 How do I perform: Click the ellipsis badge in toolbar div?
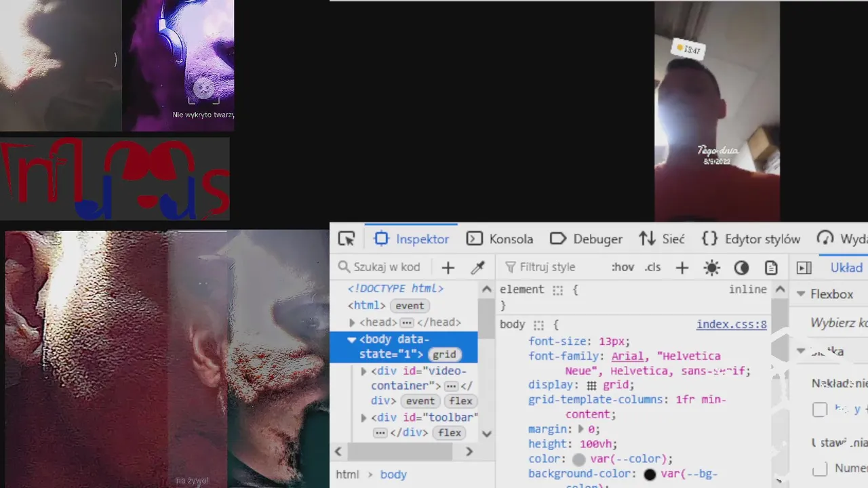(380, 432)
